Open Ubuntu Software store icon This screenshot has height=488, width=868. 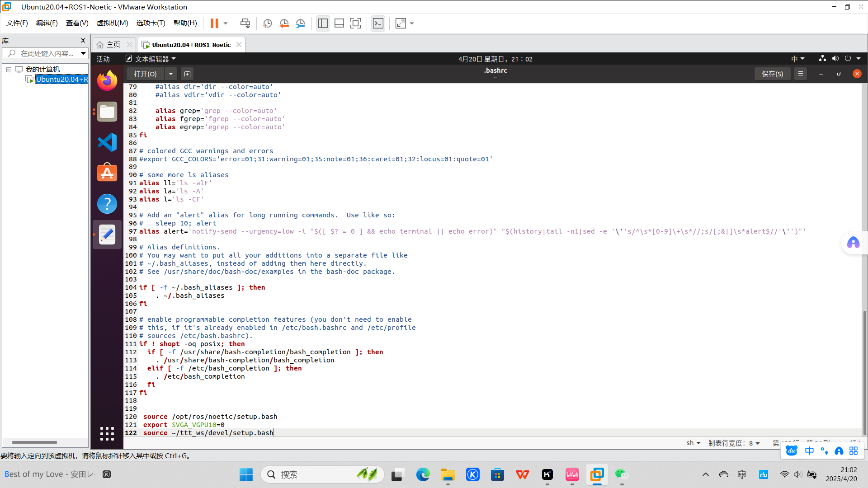[x=107, y=174]
